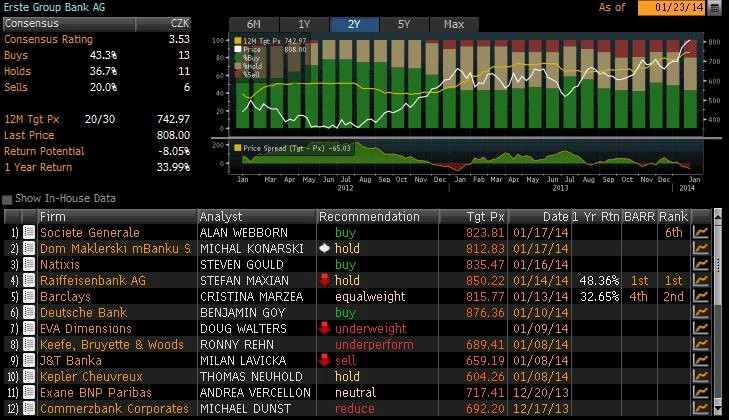Select the Return Potential -8.05% value

(174, 151)
